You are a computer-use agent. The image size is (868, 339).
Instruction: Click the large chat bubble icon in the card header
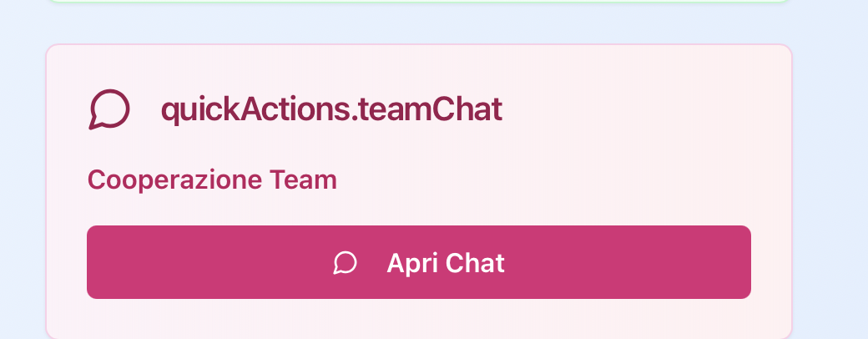pyautogui.click(x=109, y=109)
